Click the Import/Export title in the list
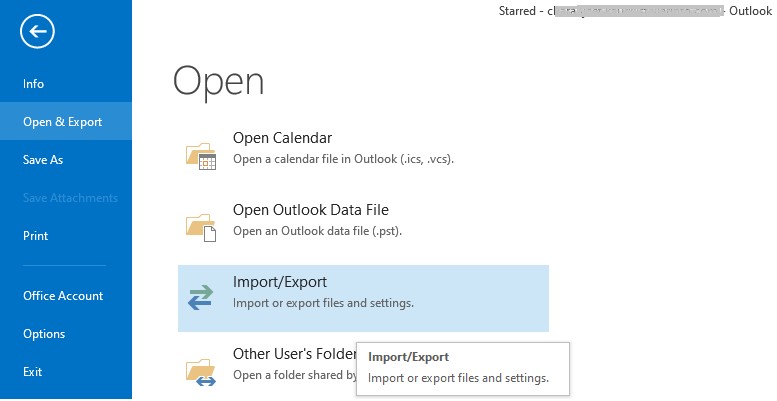Viewport: 777px width, 401px height. 280,282
